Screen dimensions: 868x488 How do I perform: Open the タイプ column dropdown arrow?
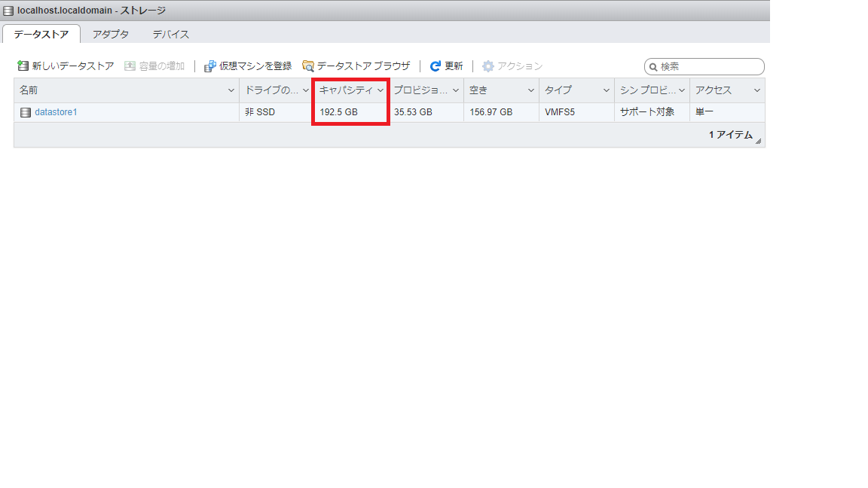click(606, 90)
